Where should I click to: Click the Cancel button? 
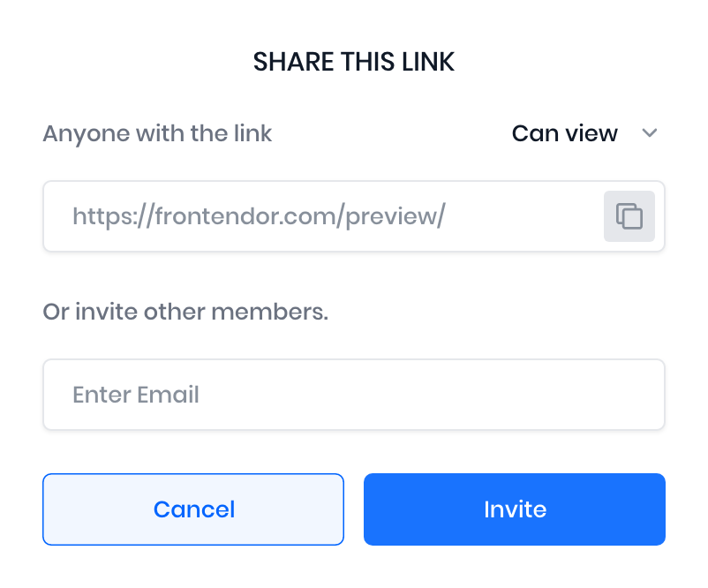pos(193,509)
